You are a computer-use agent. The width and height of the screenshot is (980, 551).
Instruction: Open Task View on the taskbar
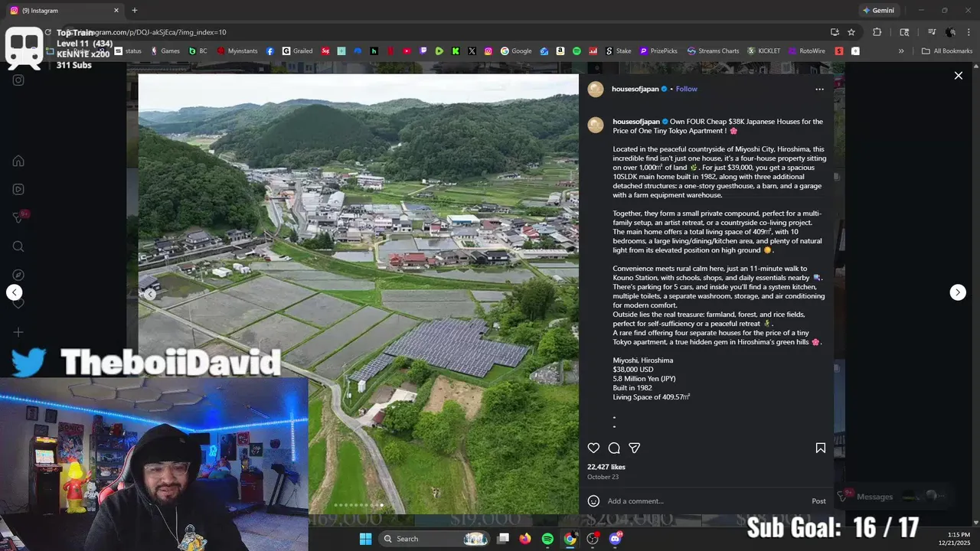[503, 539]
